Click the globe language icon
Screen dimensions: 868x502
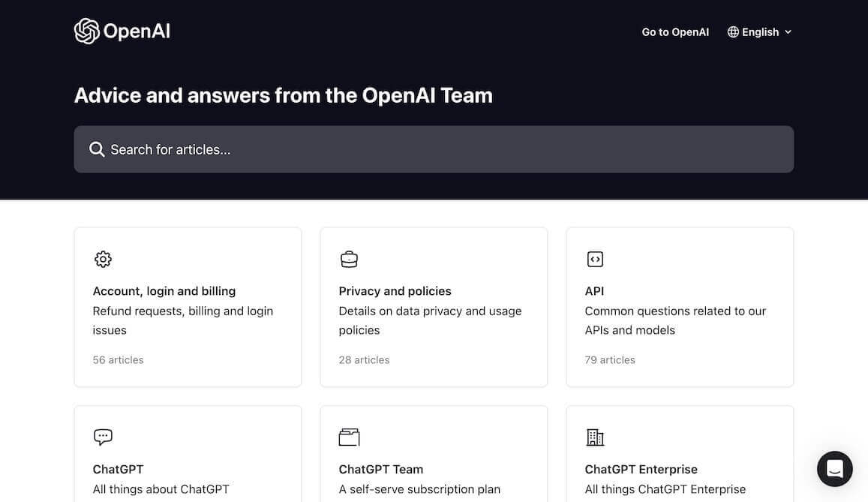click(733, 32)
